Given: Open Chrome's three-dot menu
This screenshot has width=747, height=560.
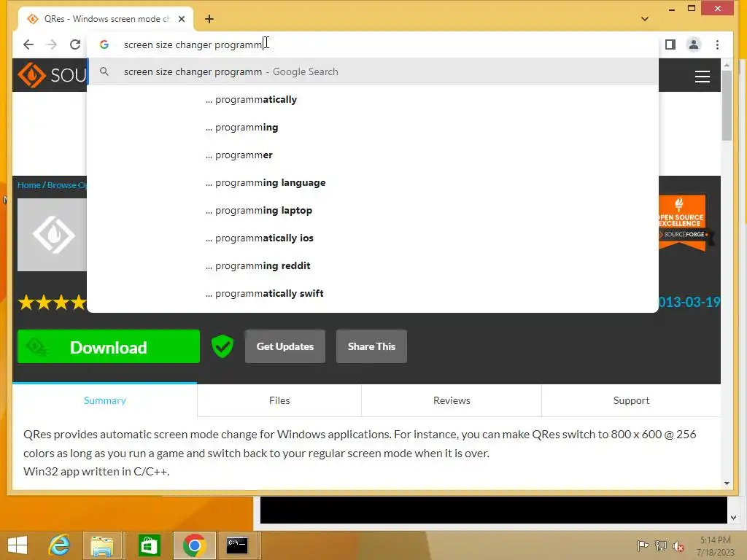Looking at the screenshot, I should (x=717, y=44).
